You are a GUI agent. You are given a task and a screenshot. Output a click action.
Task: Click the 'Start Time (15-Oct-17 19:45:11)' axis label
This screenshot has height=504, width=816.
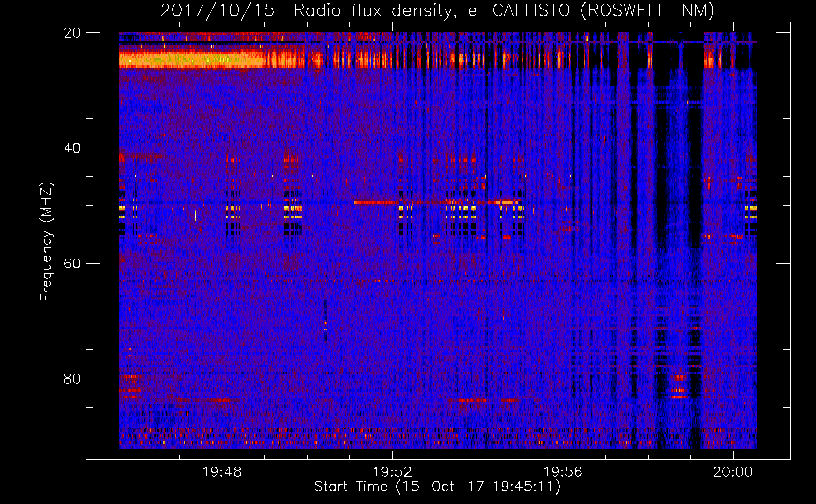[x=437, y=487]
